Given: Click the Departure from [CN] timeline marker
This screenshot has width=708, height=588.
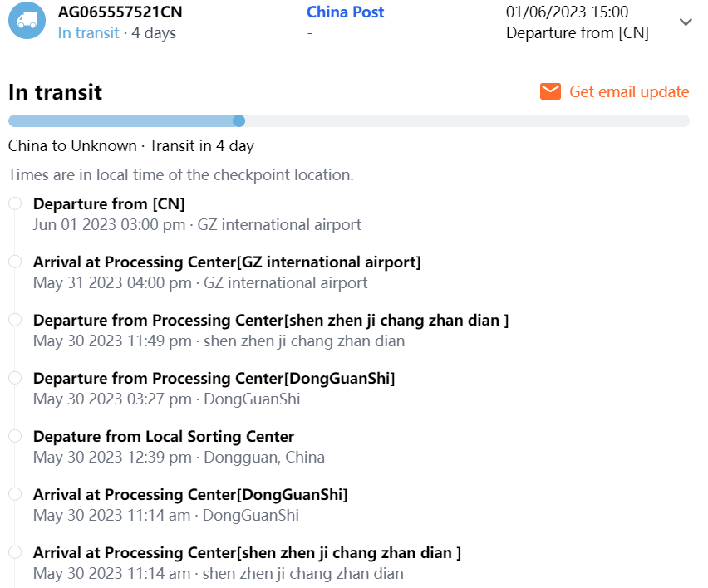Looking at the screenshot, I should point(15,203).
